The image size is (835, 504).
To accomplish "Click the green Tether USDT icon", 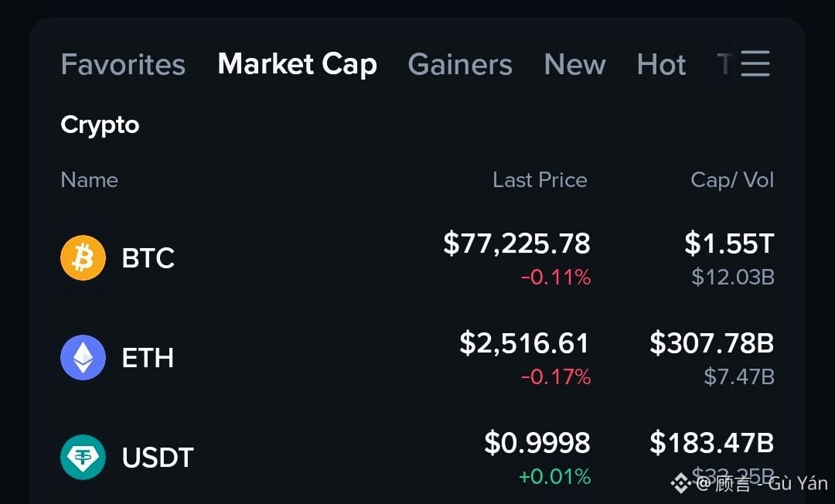I will [83, 457].
